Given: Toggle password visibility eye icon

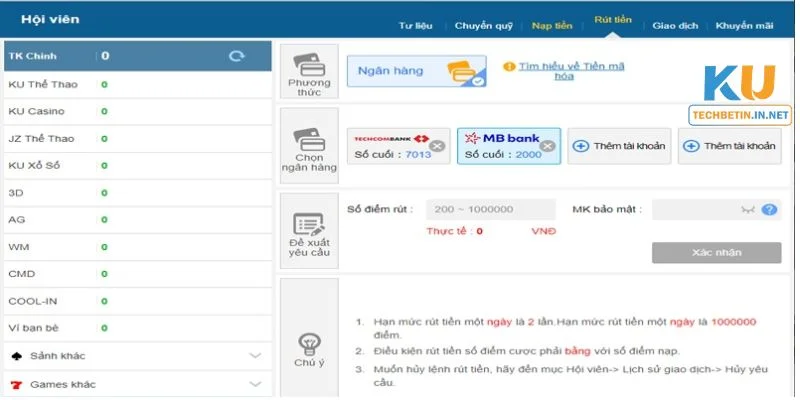Looking at the screenshot, I should pos(748,210).
